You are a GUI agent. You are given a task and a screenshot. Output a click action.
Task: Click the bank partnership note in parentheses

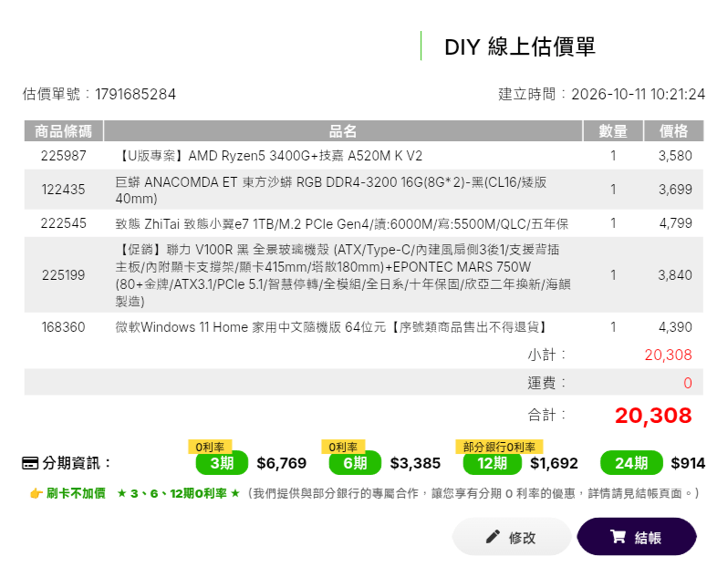(473, 493)
